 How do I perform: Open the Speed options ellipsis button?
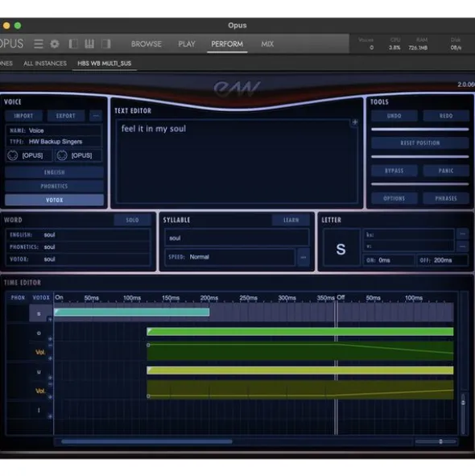tap(304, 257)
